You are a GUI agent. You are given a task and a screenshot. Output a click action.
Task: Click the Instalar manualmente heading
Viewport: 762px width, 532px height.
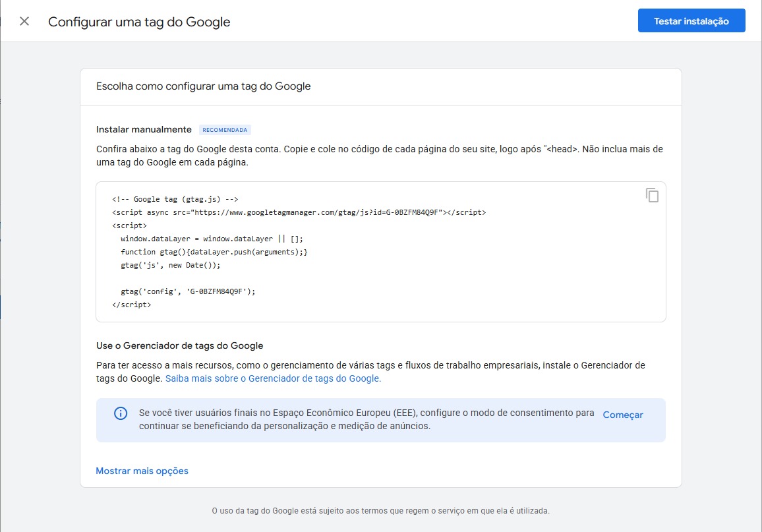point(144,129)
